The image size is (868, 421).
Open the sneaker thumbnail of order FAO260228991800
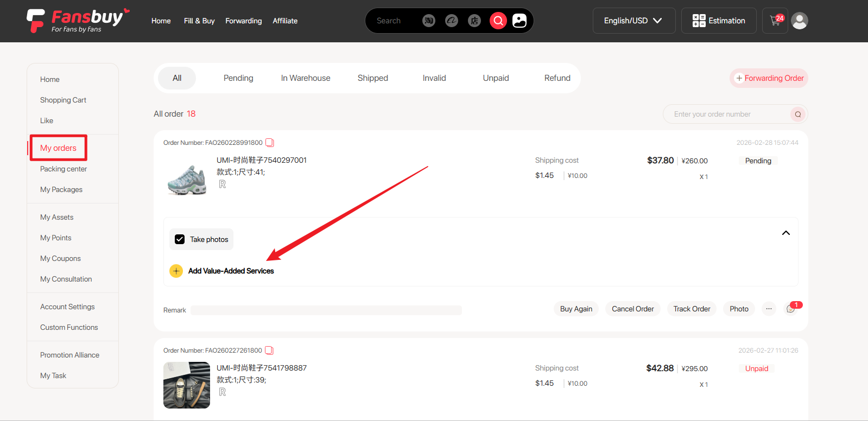[x=187, y=178]
